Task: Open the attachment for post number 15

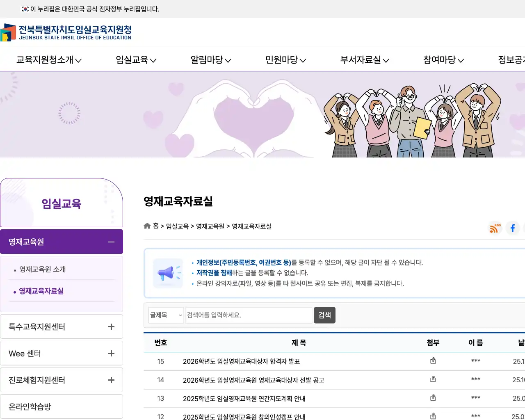Action: point(433,360)
